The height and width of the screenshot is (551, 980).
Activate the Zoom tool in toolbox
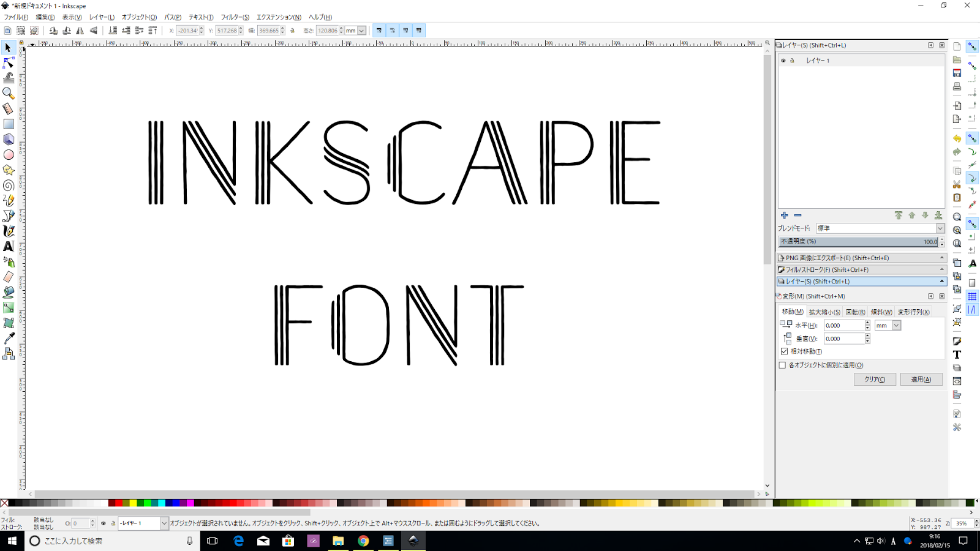pyautogui.click(x=9, y=94)
